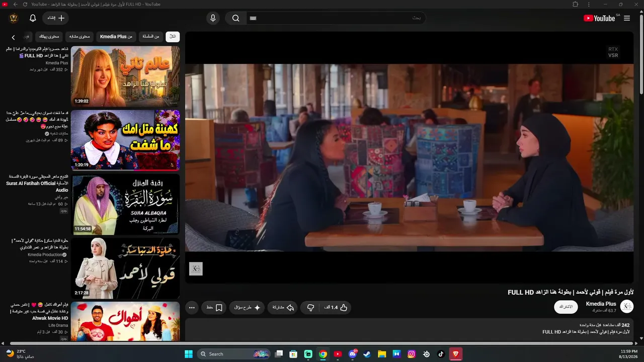Image resolution: width=644 pixels, height=362 pixels.
Task: Select the 'من Kmedia Plus' filter chip
Action: coord(116,36)
